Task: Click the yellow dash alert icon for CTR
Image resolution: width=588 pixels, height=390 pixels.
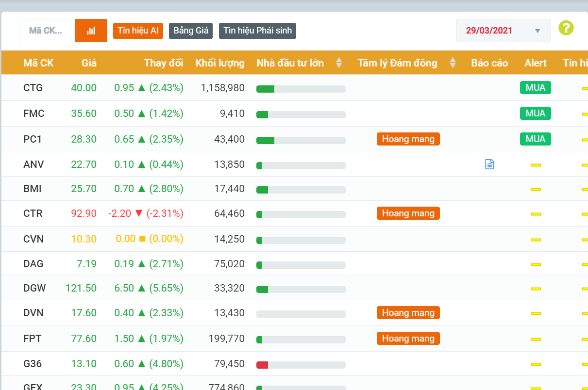Action: 536,214
